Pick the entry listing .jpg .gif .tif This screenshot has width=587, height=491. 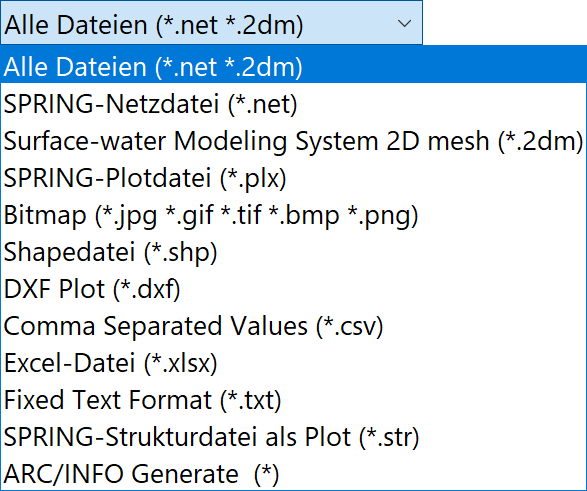(294, 214)
